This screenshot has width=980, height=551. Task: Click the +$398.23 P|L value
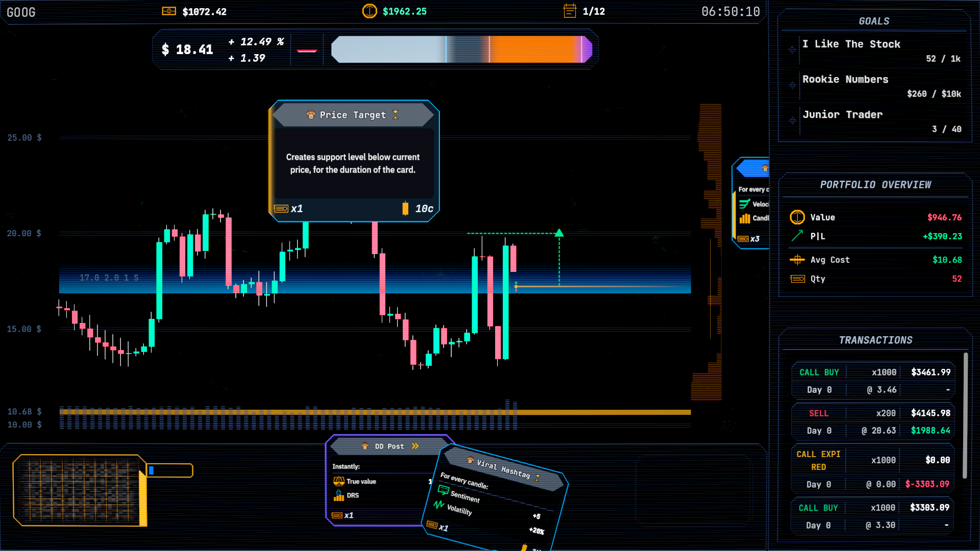click(942, 236)
